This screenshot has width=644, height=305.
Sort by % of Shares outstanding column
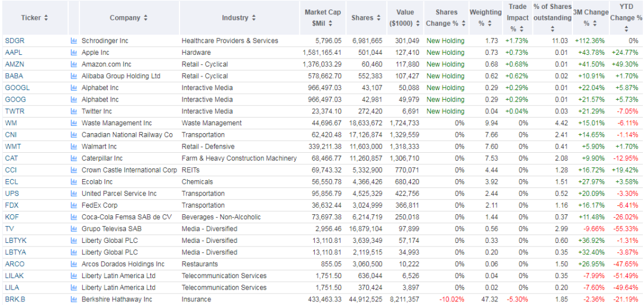[x=552, y=18]
